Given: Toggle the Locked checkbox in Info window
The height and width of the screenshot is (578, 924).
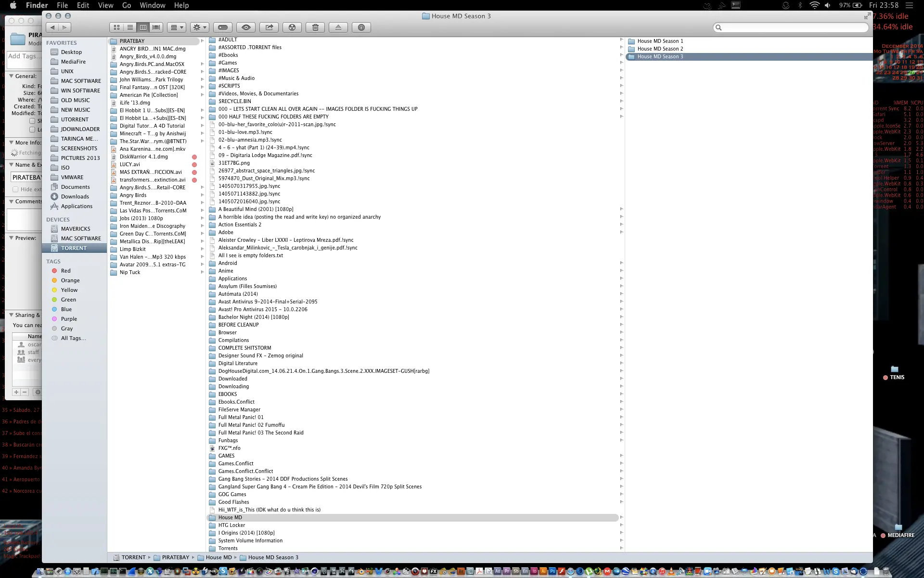Looking at the screenshot, I should click(32, 130).
